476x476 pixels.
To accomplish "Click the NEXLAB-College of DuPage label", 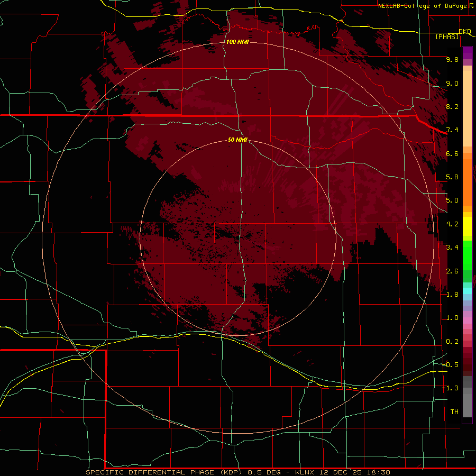I will coord(423,6).
